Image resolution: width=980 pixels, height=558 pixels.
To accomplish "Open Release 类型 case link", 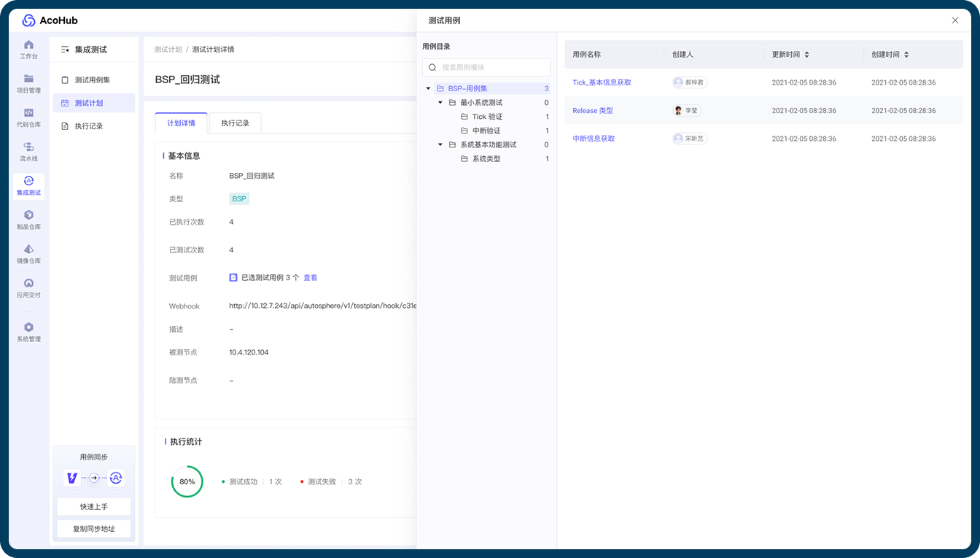I will pos(593,111).
